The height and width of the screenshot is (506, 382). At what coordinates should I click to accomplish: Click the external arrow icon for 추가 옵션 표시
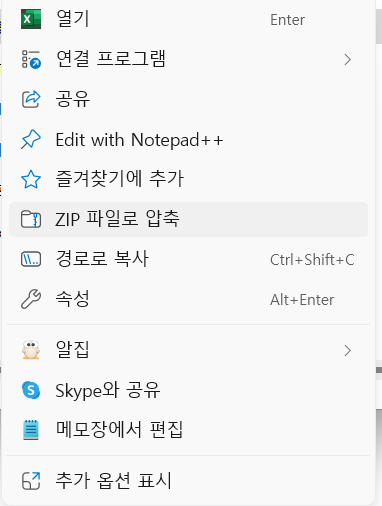tap(31, 481)
